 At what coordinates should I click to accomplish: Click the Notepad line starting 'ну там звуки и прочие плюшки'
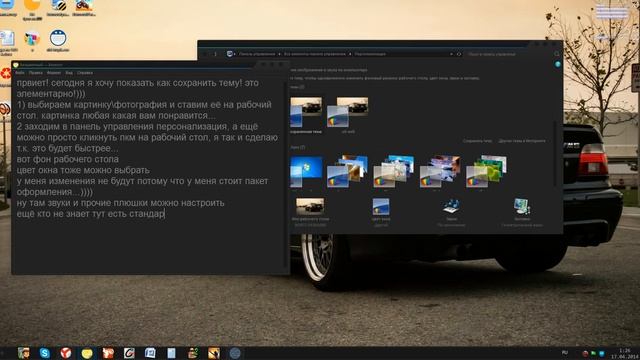click(120, 203)
